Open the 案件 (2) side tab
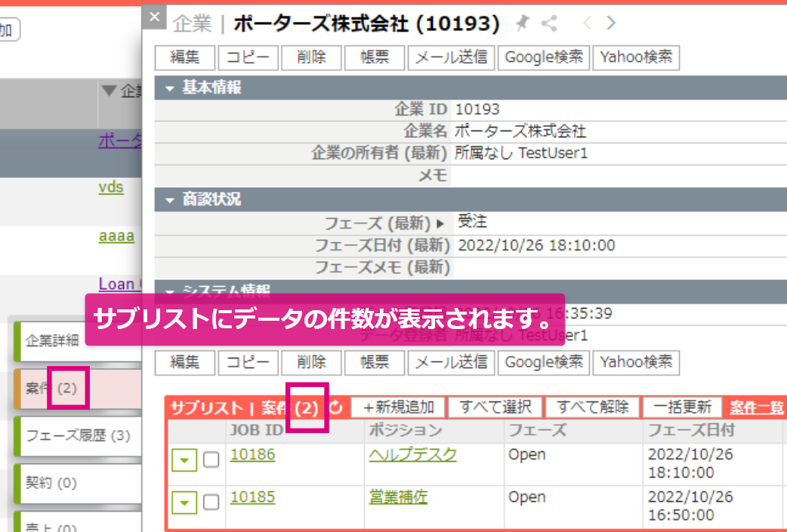787x532 pixels. pyautogui.click(x=78, y=389)
